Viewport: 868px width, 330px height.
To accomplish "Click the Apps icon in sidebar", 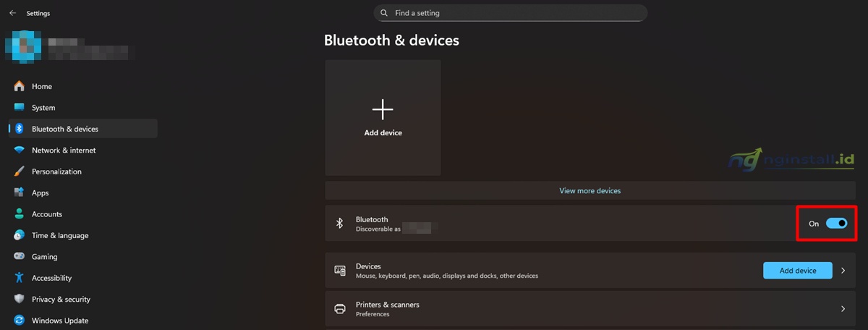I will pos(19,192).
